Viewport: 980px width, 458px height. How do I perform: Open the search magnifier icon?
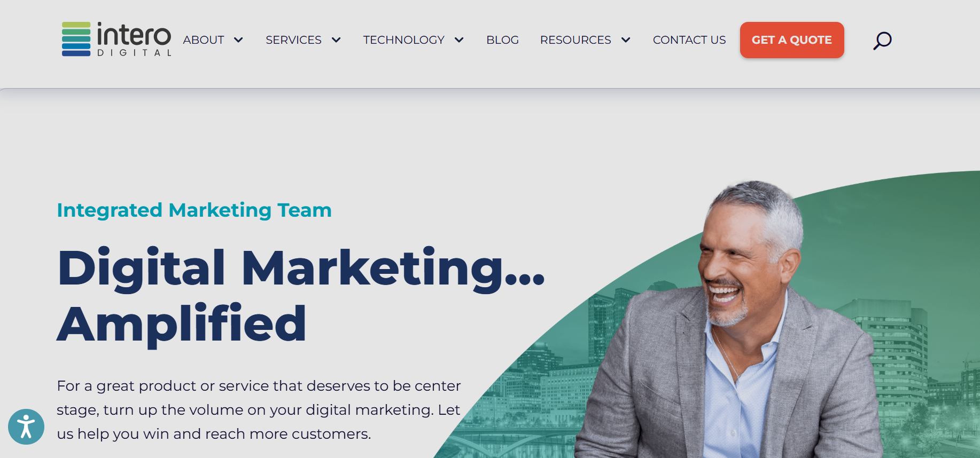pyautogui.click(x=882, y=41)
